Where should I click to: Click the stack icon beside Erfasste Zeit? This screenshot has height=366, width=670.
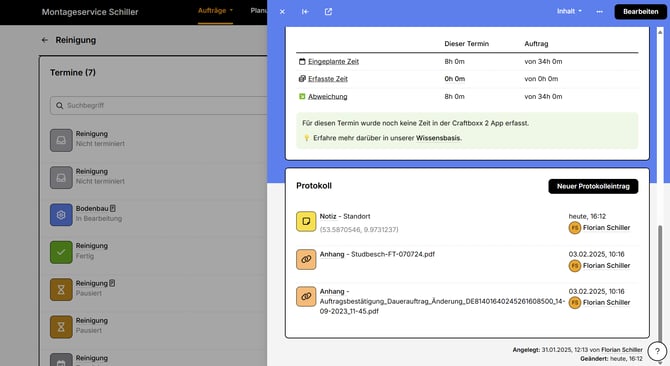click(302, 79)
